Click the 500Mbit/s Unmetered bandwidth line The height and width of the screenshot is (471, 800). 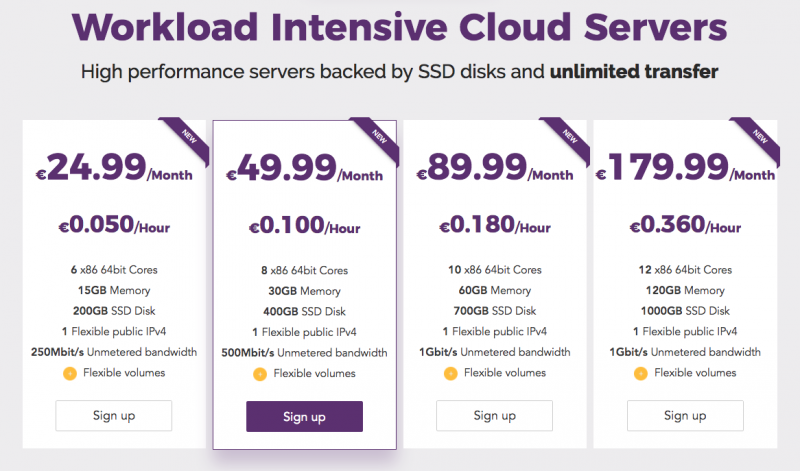[x=304, y=353]
